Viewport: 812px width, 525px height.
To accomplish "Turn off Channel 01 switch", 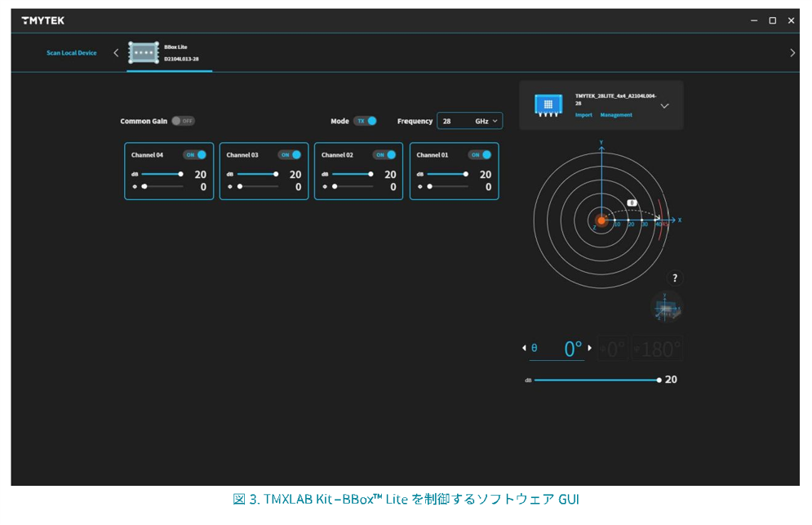I will 480,155.
